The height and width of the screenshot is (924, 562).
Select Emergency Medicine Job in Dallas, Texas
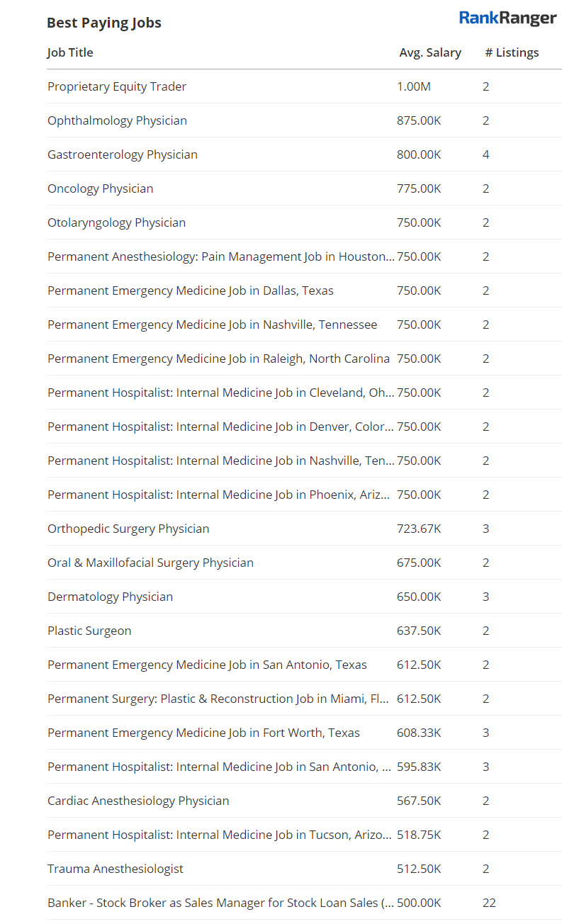[190, 291]
